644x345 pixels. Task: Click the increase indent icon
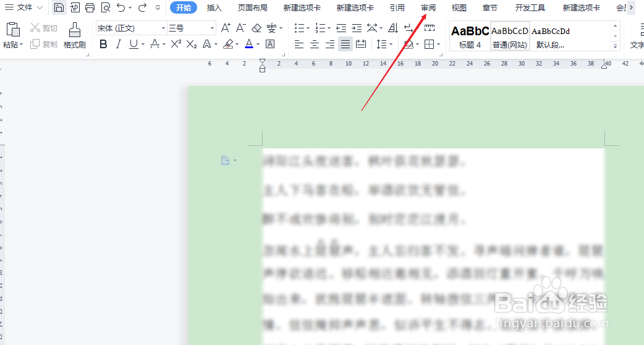coord(357,28)
